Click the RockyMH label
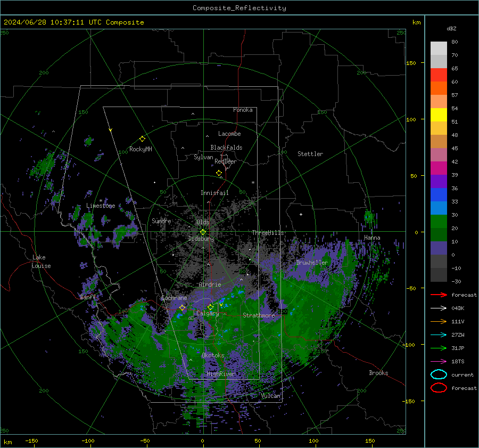This screenshot has width=479, height=448. [141, 149]
